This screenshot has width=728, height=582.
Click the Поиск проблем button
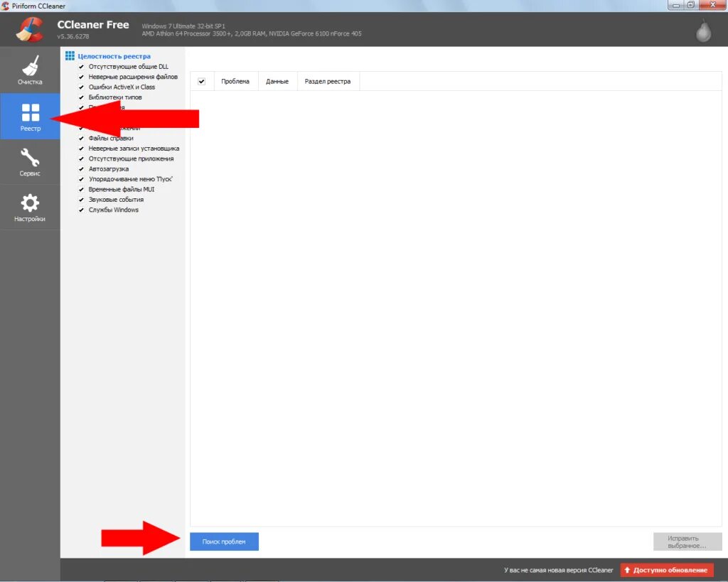(x=224, y=541)
